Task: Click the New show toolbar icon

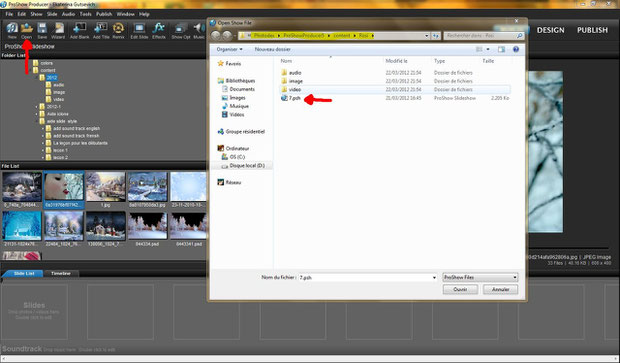Action: click(12, 30)
